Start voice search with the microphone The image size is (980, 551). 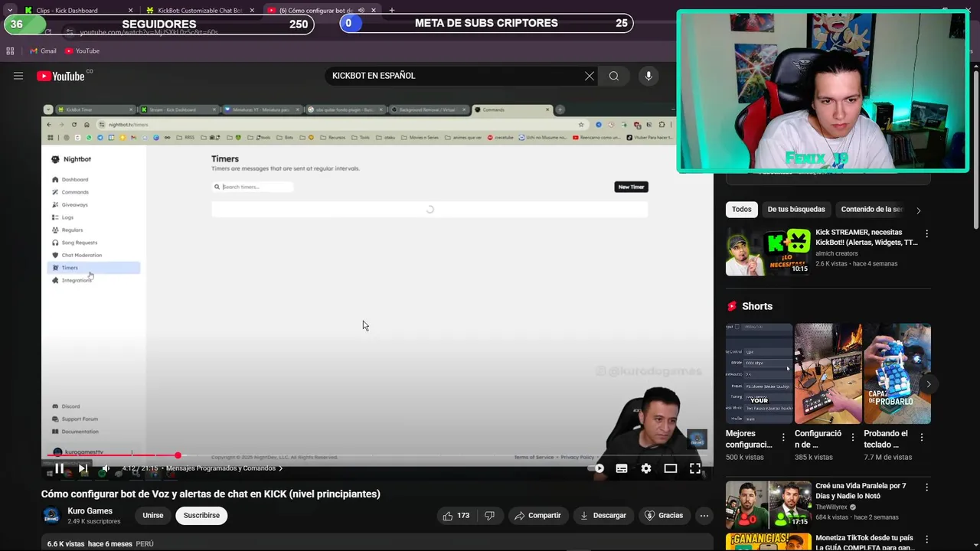tap(648, 76)
